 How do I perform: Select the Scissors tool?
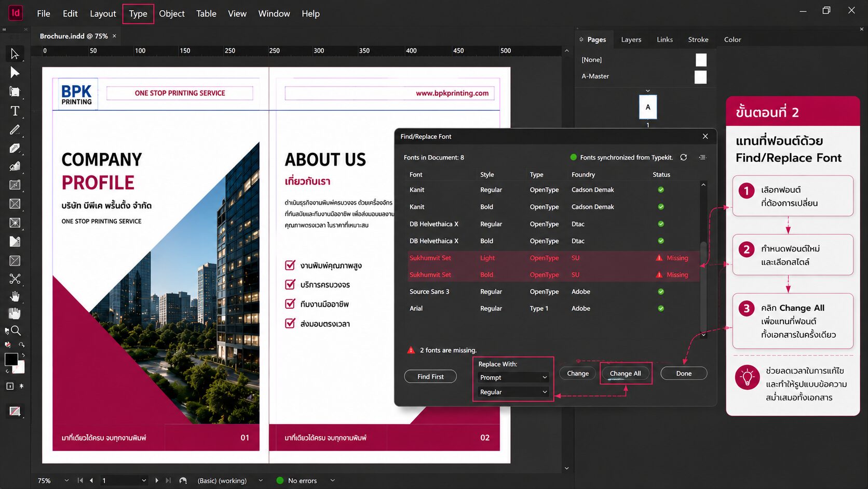15,279
